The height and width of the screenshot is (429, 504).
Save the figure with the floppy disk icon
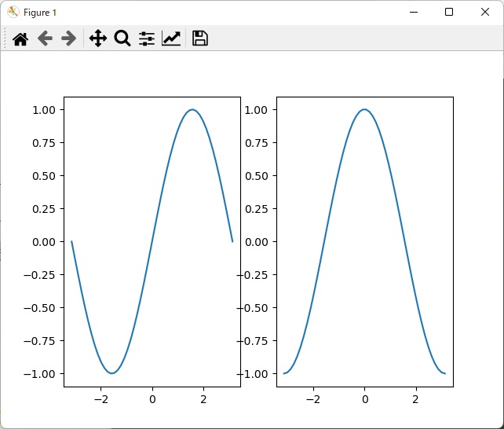point(200,38)
